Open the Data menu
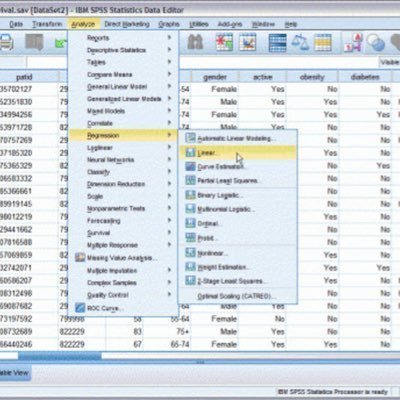 (x=16, y=24)
